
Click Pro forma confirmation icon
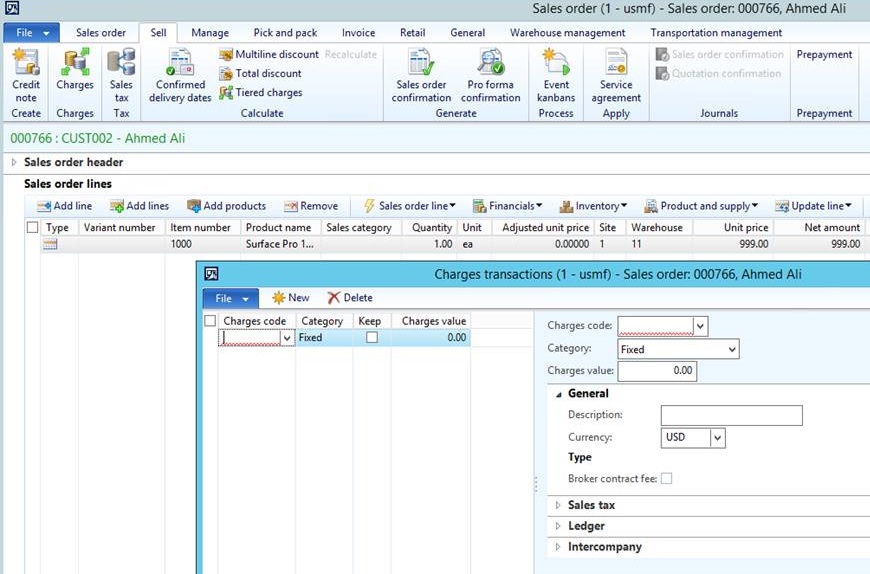tap(491, 75)
